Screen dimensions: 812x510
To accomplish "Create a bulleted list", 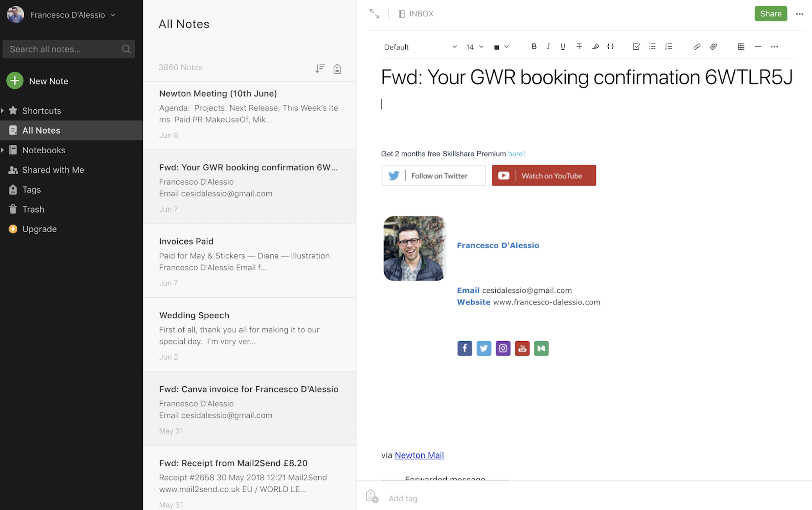I will pyautogui.click(x=652, y=47).
